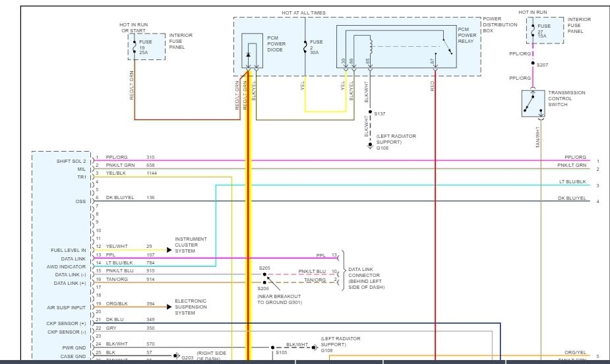Click the ground symbol below splice S137
610x364 pixels.
[371, 146]
